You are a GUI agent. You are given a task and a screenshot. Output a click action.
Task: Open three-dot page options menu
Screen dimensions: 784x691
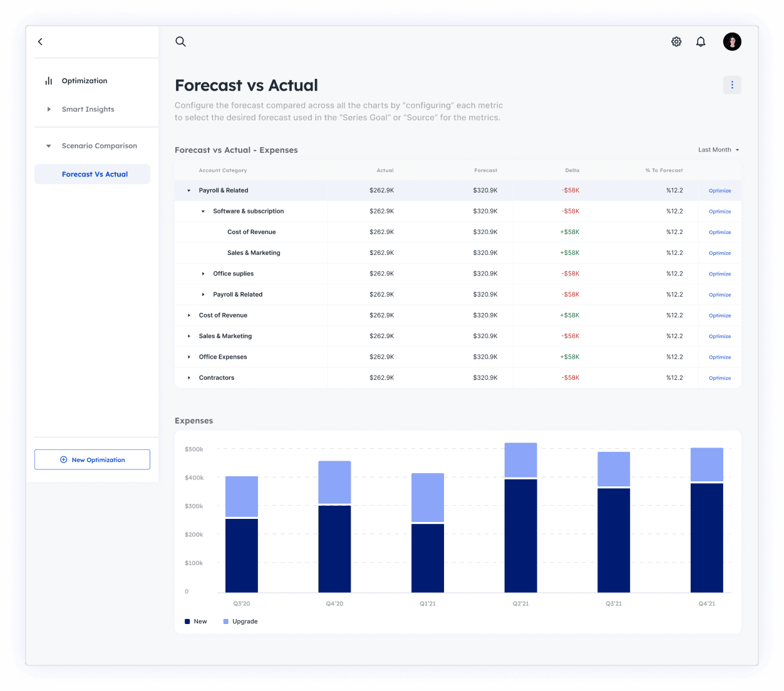732,85
